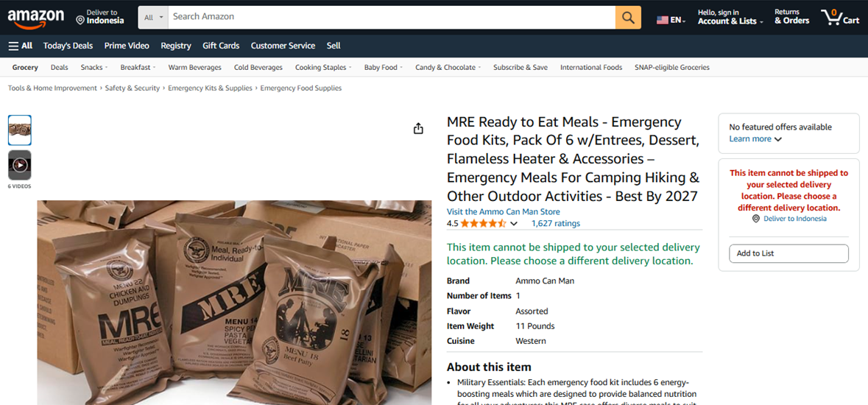
Task: Click into the Search Amazon field
Action: [x=392, y=17]
